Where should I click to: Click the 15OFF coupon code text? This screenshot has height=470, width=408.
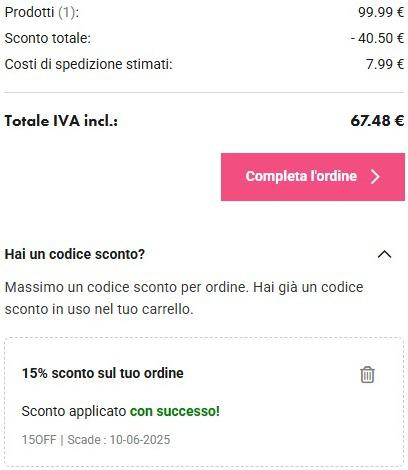point(39,440)
